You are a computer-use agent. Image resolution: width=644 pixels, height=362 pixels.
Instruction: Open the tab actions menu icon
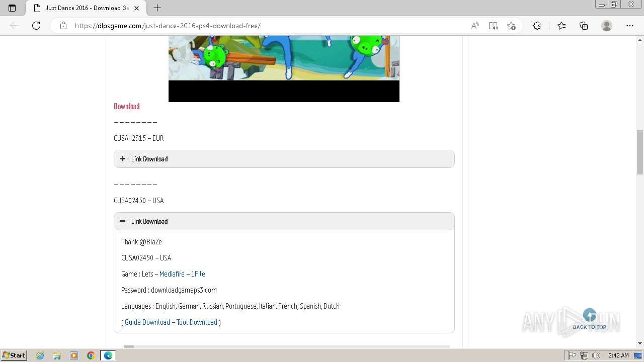click(12, 8)
